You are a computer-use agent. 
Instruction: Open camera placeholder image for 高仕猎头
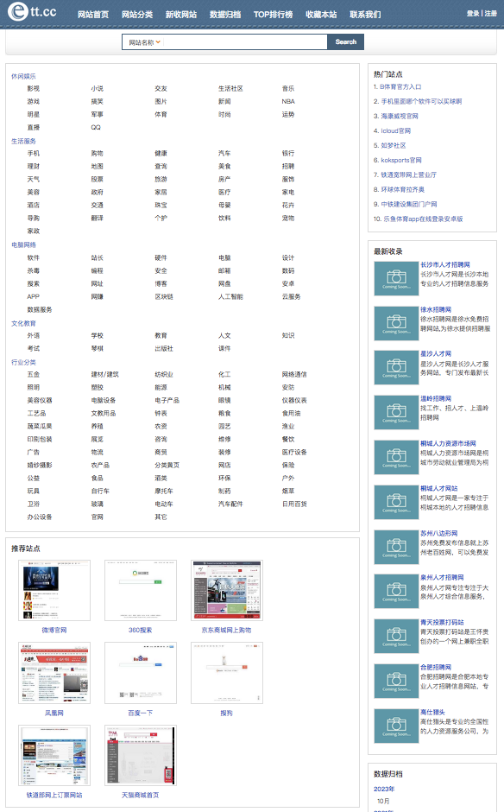click(x=396, y=726)
